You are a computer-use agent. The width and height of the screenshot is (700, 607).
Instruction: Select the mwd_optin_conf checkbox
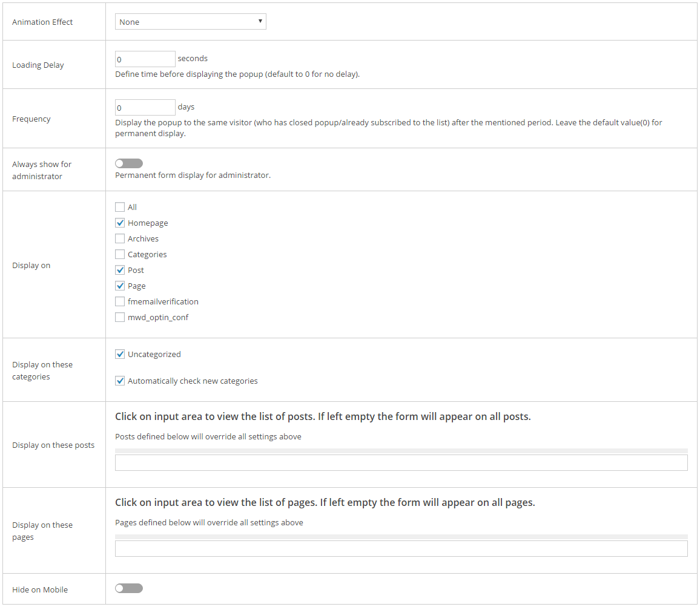[120, 317]
